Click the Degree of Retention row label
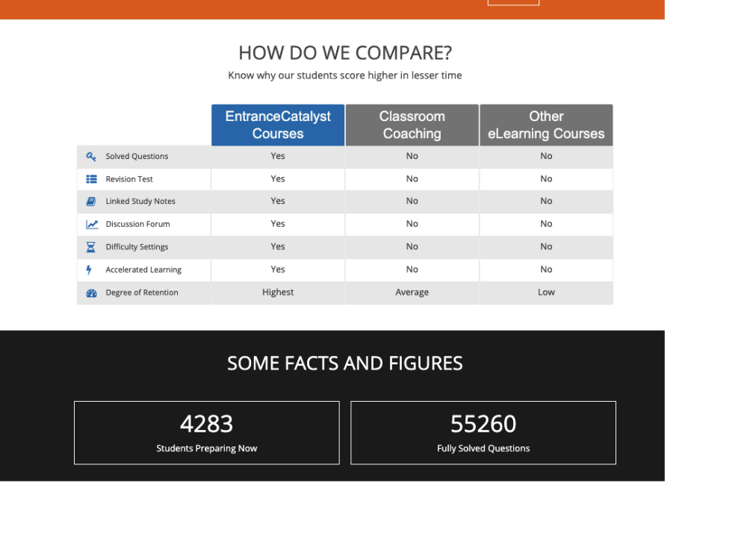The height and width of the screenshot is (560, 747). (142, 293)
